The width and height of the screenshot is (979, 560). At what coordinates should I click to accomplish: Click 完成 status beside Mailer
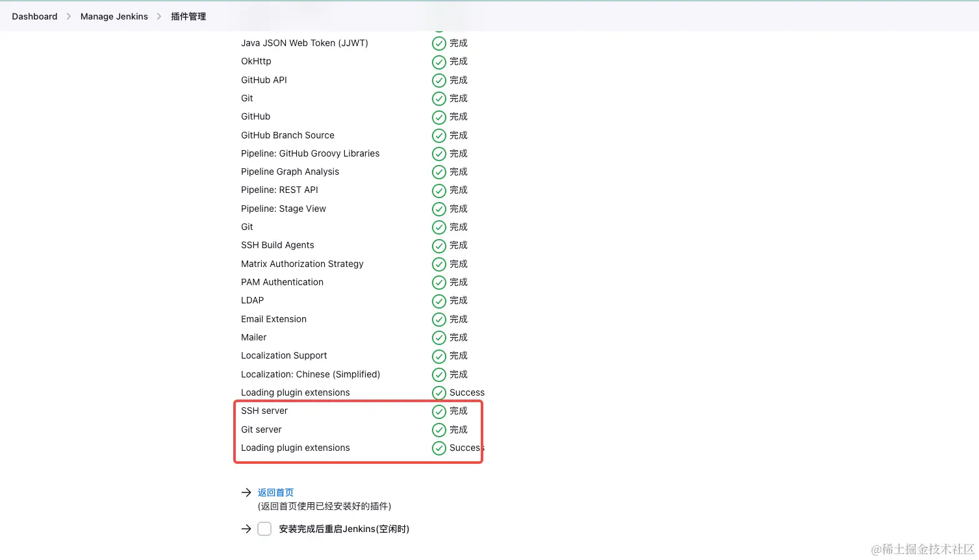tap(459, 337)
